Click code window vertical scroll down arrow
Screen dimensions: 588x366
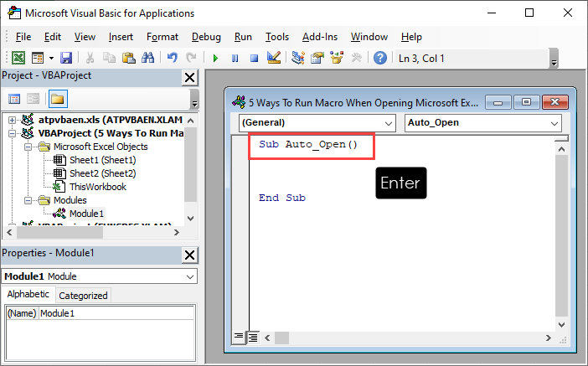[561, 325]
